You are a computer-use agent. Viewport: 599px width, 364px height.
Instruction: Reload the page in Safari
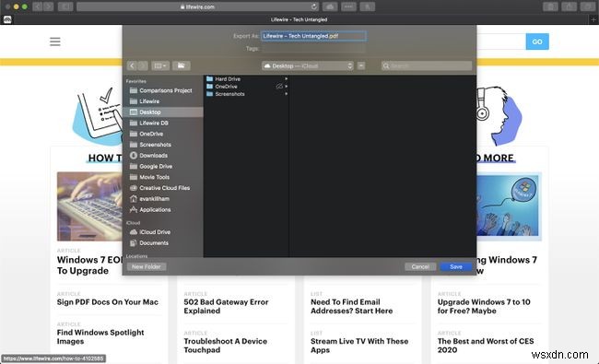pos(313,6)
